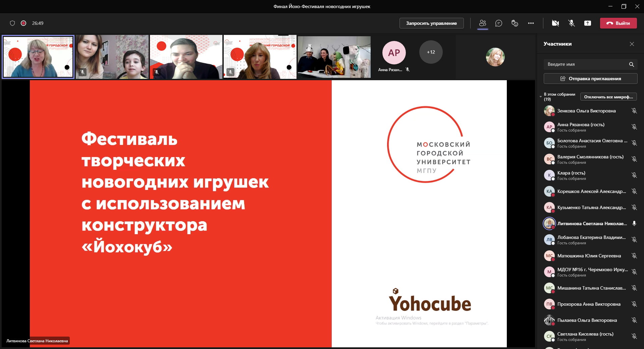Screen dimensions: 644x349
Task: Click the +12 hidden participants tile
Action: pyautogui.click(x=431, y=52)
